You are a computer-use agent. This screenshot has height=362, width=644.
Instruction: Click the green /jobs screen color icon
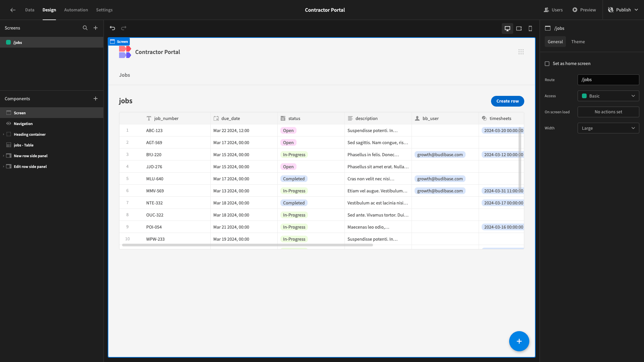click(8, 43)
